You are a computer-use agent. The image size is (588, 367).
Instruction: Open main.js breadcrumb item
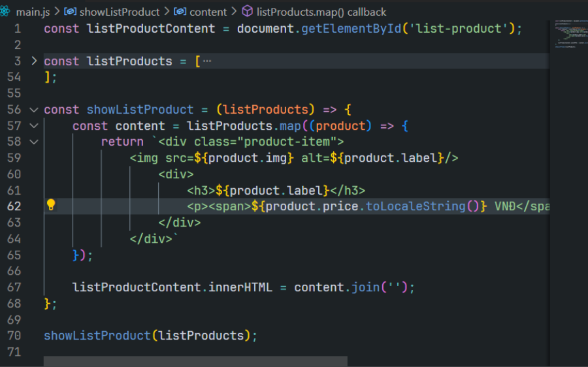[33, 12]
